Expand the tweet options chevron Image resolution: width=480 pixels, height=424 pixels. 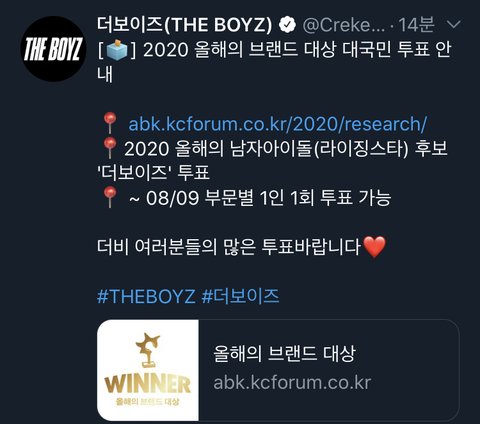pos(453,24)
